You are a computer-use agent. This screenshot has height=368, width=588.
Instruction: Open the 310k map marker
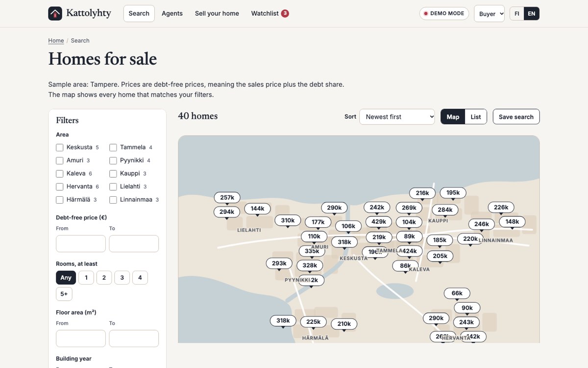[x=288, y=220]
